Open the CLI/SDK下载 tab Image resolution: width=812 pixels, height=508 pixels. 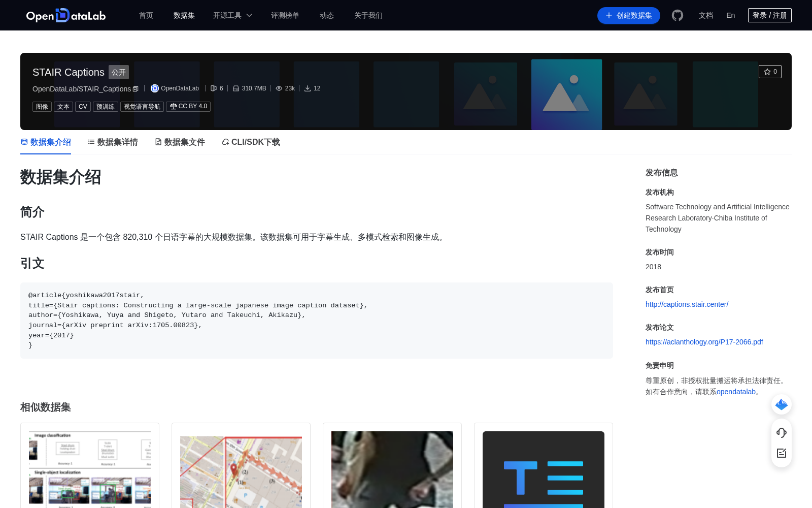tap(251, 142)
